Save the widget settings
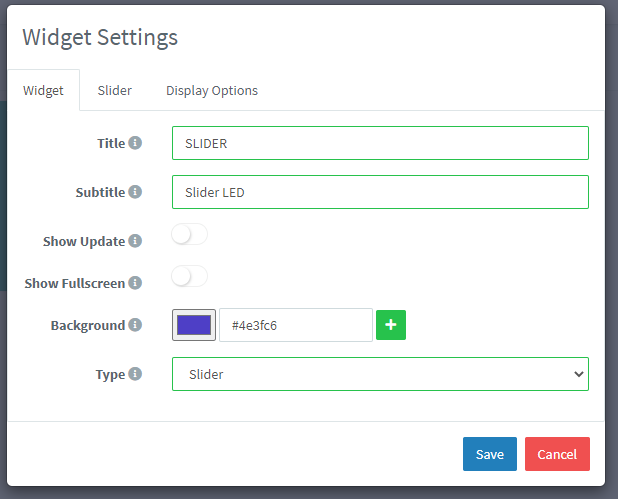Screen dimensions: 618x499 tap(490, 454)
